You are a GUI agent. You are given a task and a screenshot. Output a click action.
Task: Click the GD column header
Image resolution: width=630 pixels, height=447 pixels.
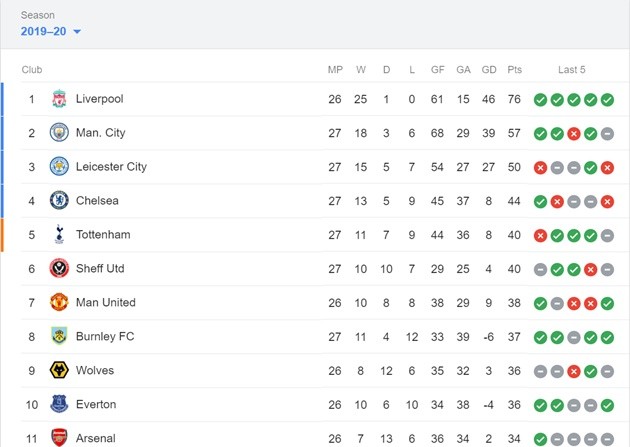(489, 70)
